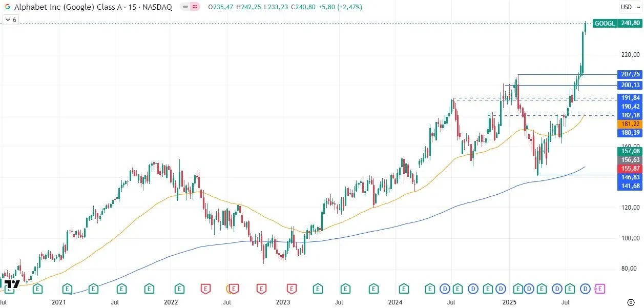Toggle the extended hours ≈ indicator in the header
This screenshot has width=644, height=308.
[195, 7]
